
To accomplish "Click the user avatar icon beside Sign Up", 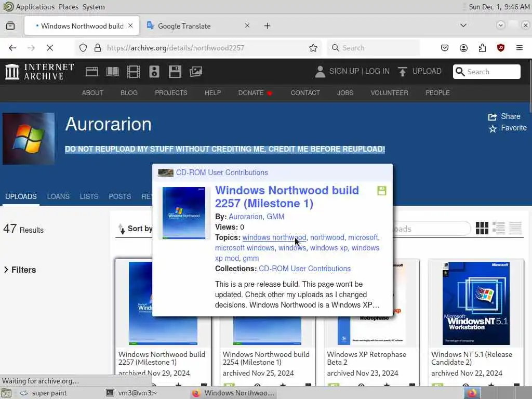I will point(320,72).
